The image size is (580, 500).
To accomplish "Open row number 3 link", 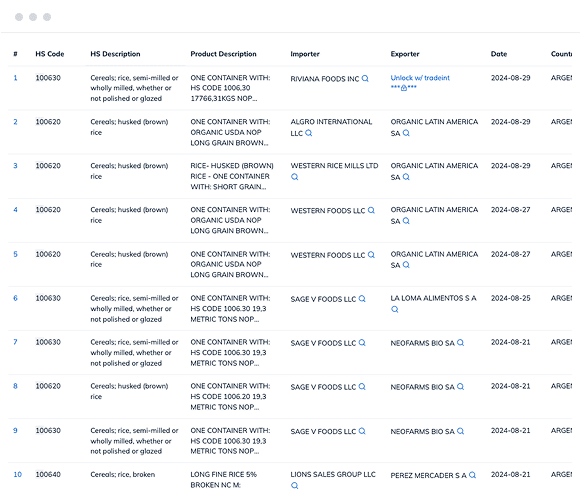I will [16, 166].
